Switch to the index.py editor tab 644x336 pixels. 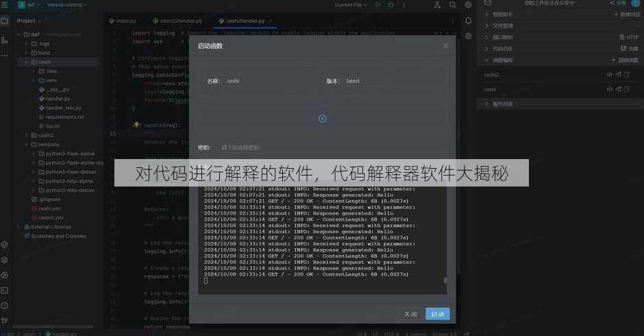point(123,21)
